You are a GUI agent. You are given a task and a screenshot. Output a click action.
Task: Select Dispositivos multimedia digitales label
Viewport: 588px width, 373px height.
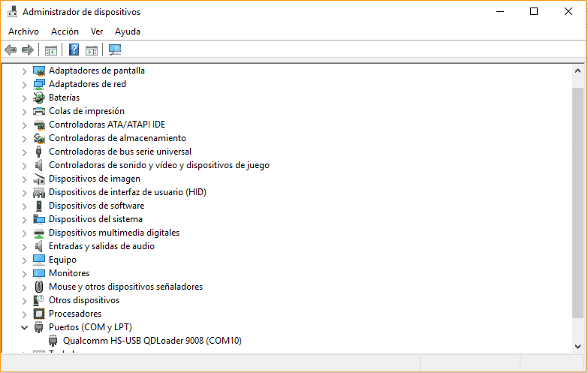pyautogui.click(x=114, y=233)
